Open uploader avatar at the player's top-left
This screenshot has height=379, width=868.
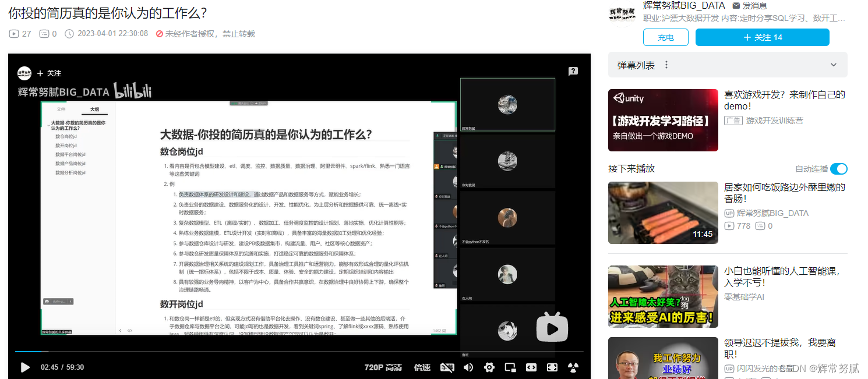(x=24, y=73)
